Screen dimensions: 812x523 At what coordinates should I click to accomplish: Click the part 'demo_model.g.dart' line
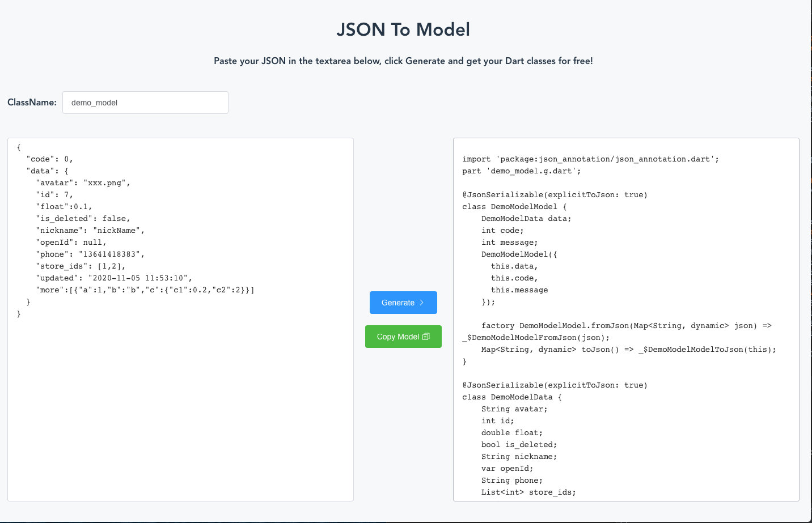522,171
